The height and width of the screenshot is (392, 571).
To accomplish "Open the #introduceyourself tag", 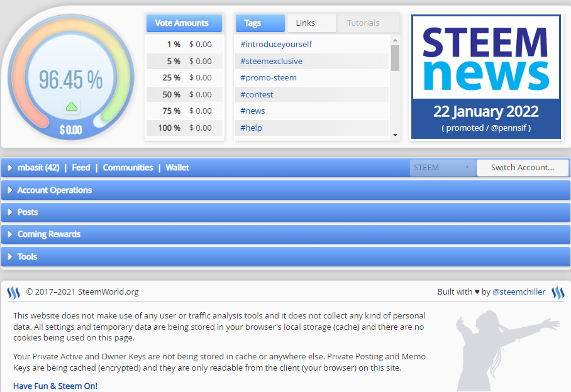I will point(276,45).
